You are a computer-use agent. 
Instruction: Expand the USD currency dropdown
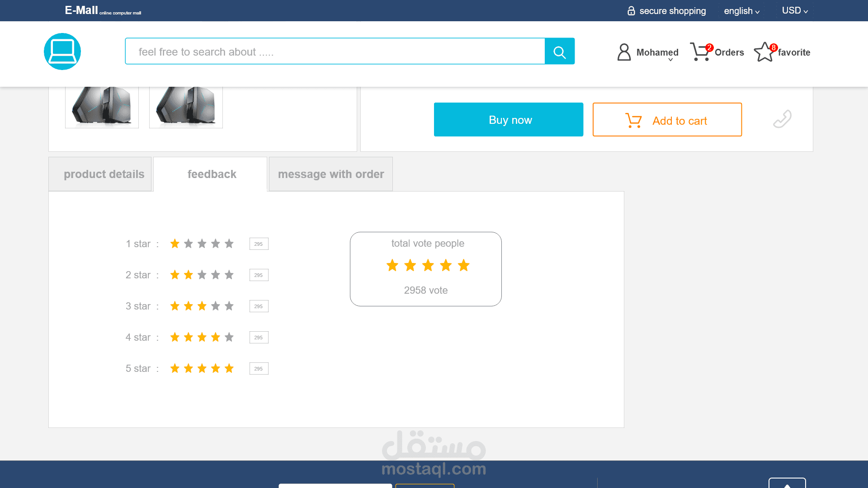point(795,11)
